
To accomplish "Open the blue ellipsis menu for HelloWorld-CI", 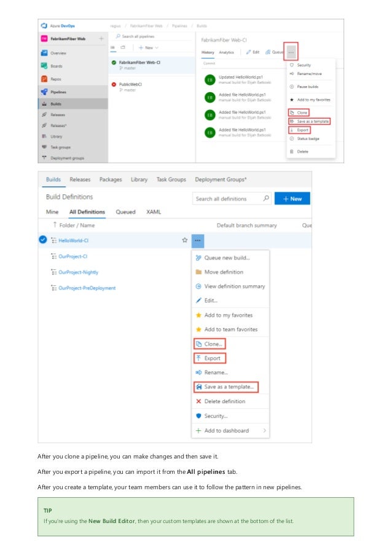I will point(198,240).
